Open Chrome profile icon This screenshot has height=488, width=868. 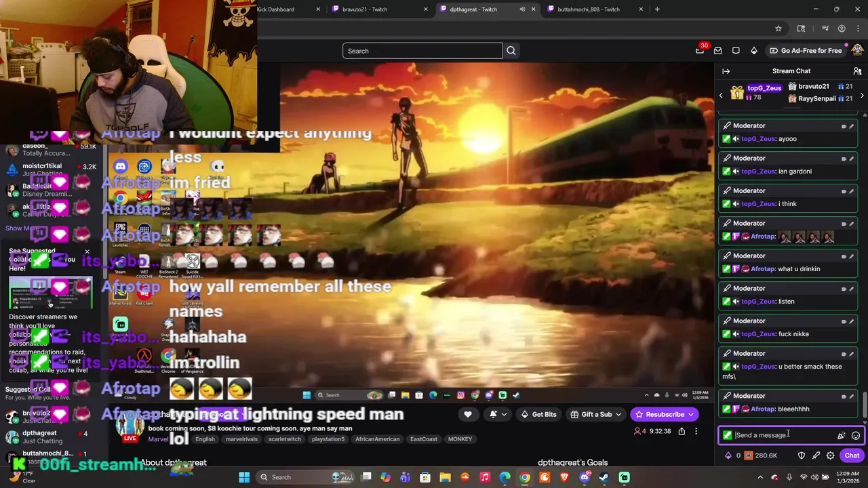pyautogui.click(x=842, y=28)
